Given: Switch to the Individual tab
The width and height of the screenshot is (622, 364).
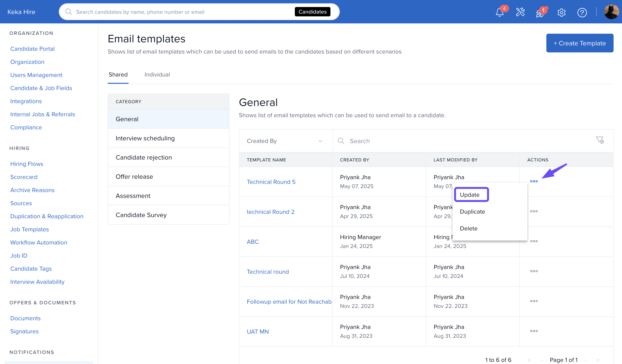Looking at the screenshot, I should [157, 74].
